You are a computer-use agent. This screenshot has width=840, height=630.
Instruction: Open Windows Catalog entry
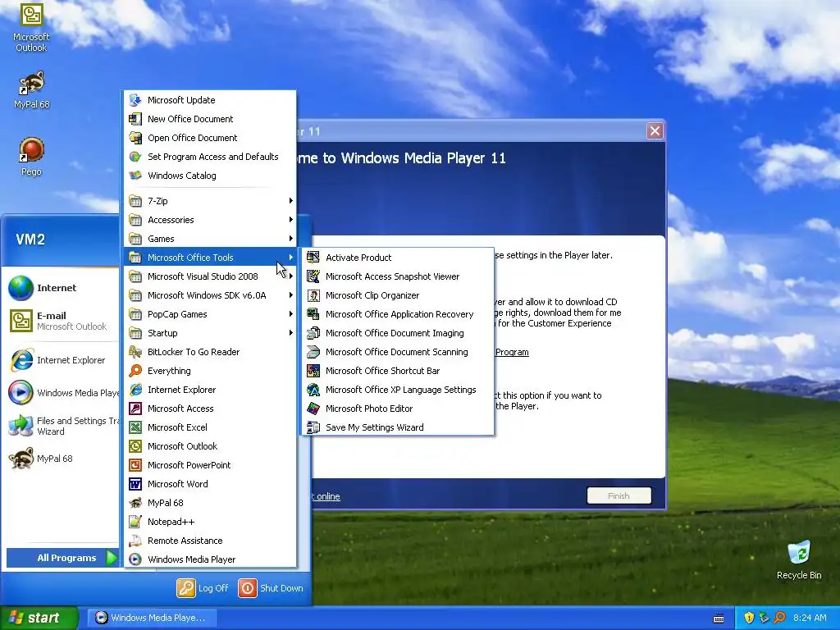(210, 176)
